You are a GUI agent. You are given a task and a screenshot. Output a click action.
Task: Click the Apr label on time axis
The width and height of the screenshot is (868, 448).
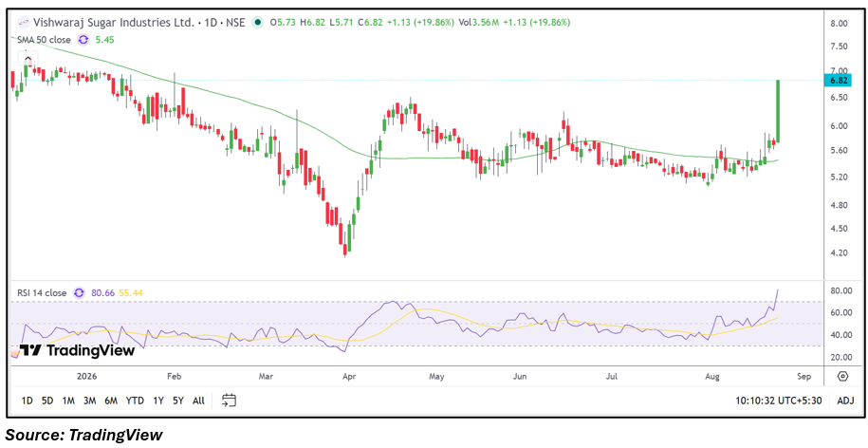(x=349, y=377)
